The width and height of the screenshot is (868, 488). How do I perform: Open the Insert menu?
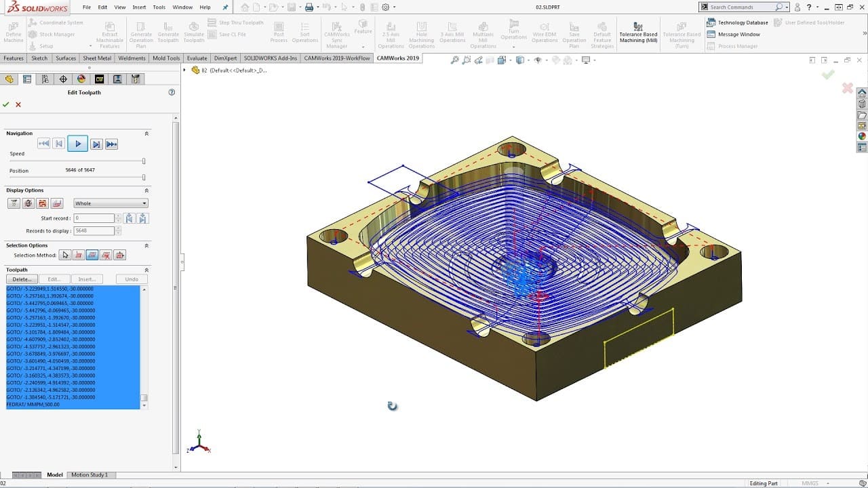139,7
